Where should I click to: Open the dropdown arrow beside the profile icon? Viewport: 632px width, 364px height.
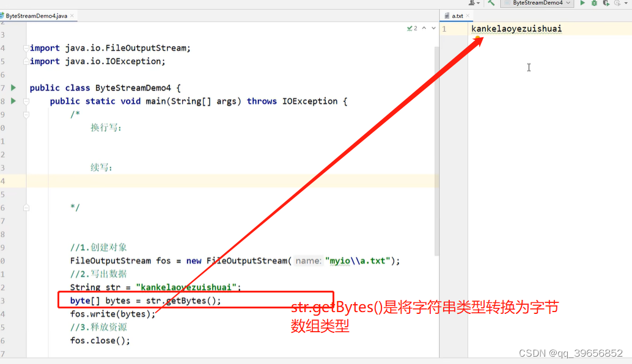tap(479, 4)
